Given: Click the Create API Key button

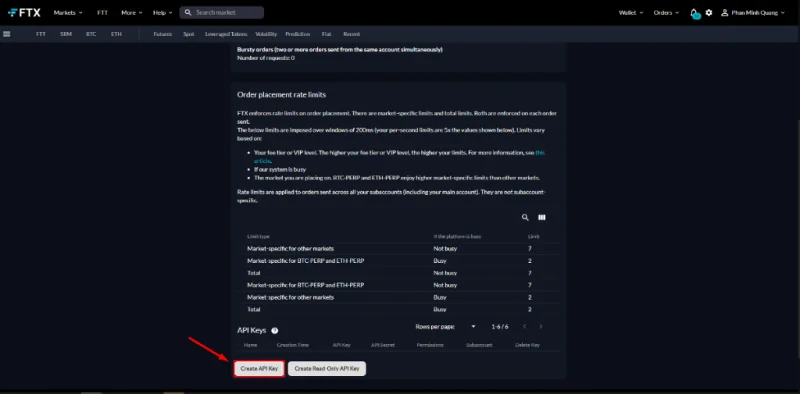Looking at the screenshot, I should coord(259,368).
